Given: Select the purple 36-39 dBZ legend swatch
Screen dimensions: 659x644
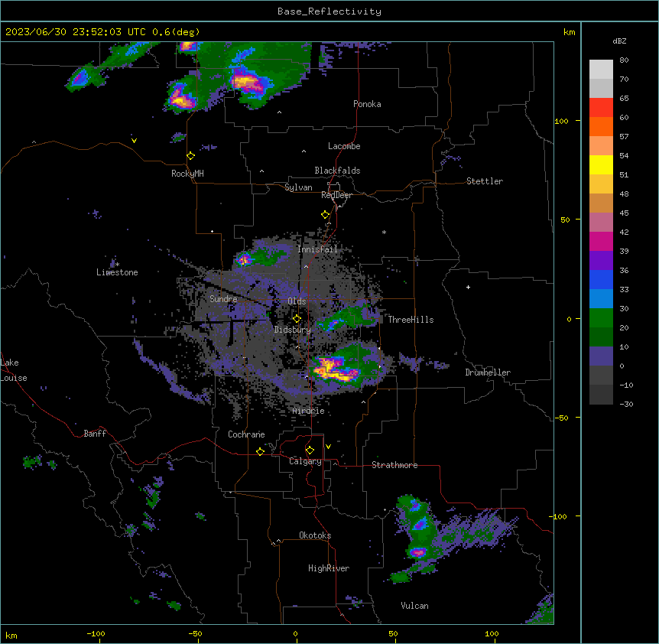Looking at the screenshot, I should click(x=601, y=261).
